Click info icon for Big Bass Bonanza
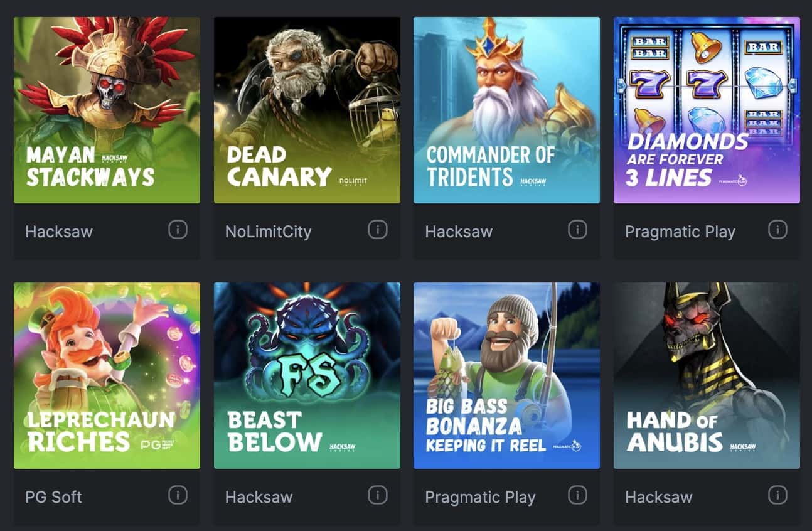Viewport: 812px width, 531px height. click(577, 496)
